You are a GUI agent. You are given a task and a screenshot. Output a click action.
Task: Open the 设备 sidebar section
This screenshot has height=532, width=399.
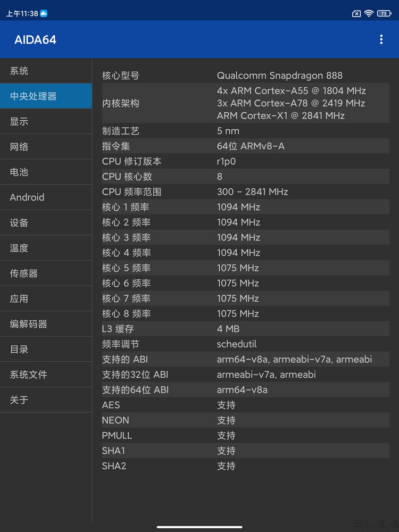(x=46, y=222)
